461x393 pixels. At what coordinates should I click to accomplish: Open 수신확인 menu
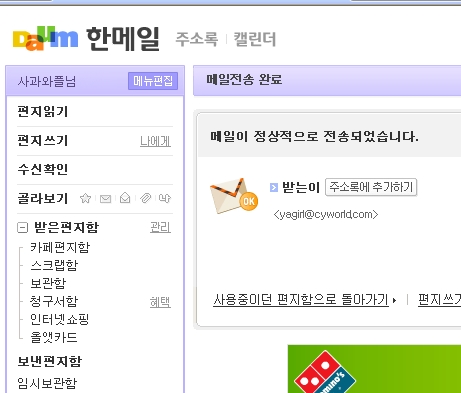pyautogui.click(x=43, y=169)
